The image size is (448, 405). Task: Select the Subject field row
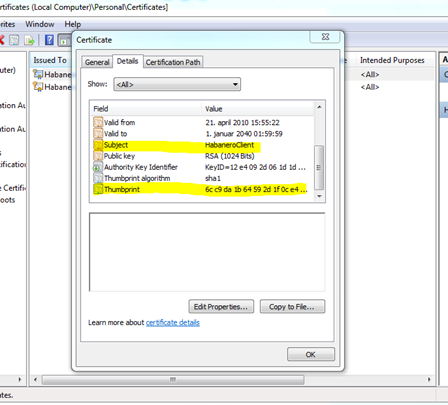coord(202,145)
